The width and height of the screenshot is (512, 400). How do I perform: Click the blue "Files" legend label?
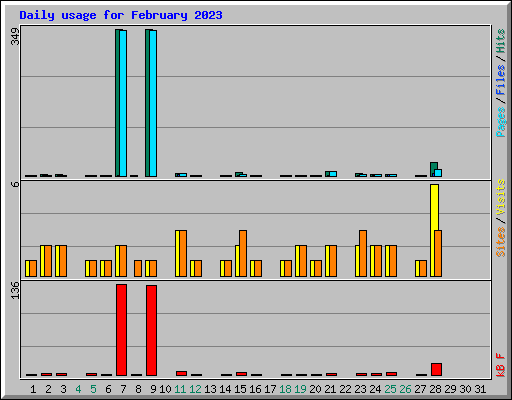point(501,80)
